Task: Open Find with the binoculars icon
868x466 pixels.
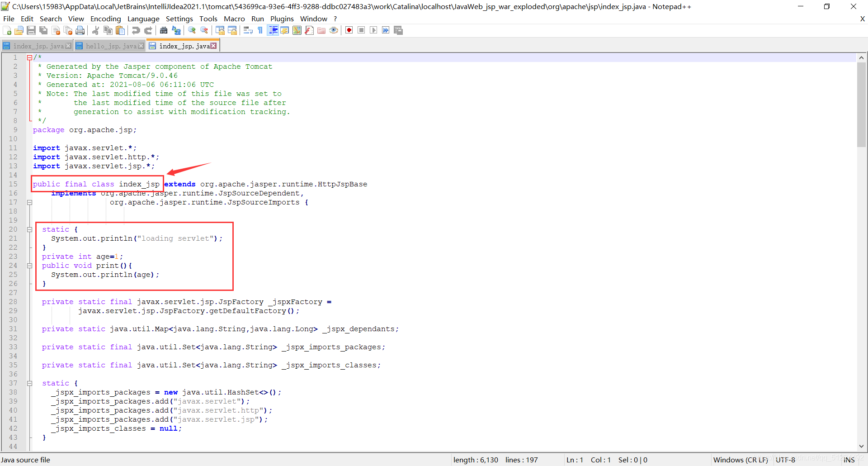Action: [164, 30]
